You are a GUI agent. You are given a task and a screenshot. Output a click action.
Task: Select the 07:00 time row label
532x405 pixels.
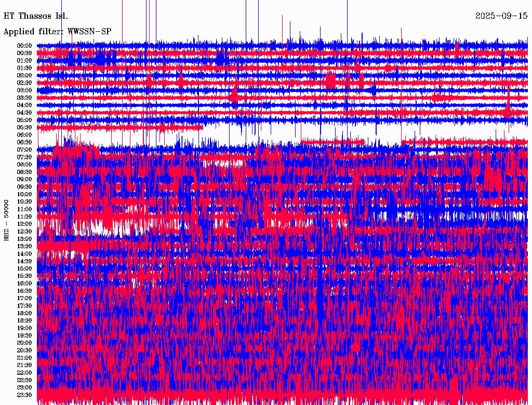(x=24, y=150)
